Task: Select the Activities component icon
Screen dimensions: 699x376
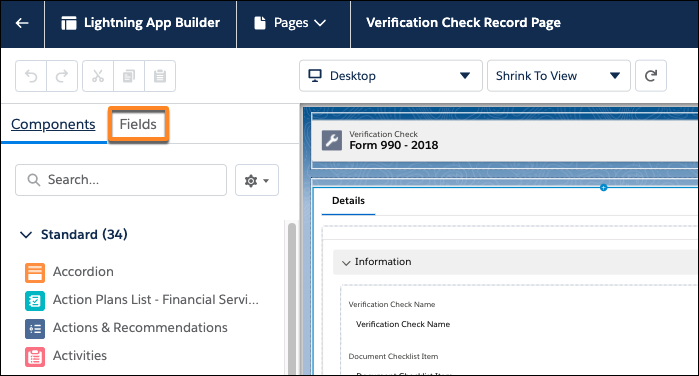Action: coord(35,357)
